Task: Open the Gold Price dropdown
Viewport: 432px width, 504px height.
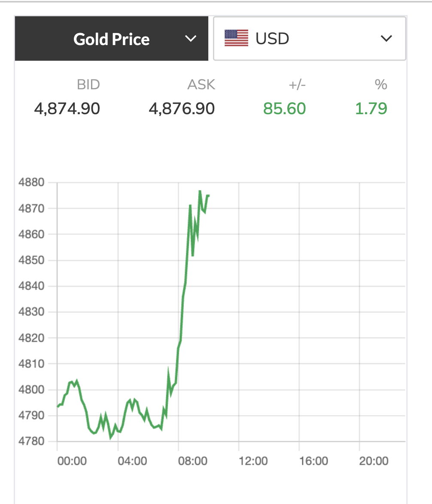Action: 112,39
